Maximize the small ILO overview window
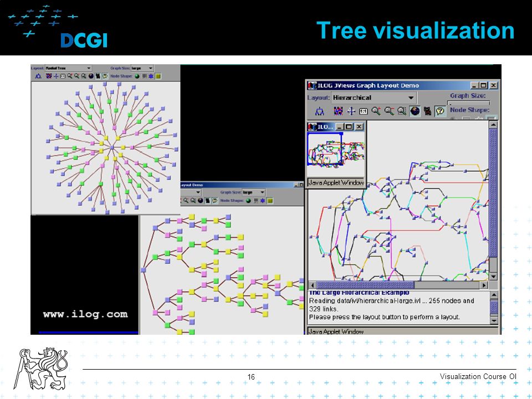The width and height of the screenshot is (532, 399). pyautogui.click(x=349, y=126)
